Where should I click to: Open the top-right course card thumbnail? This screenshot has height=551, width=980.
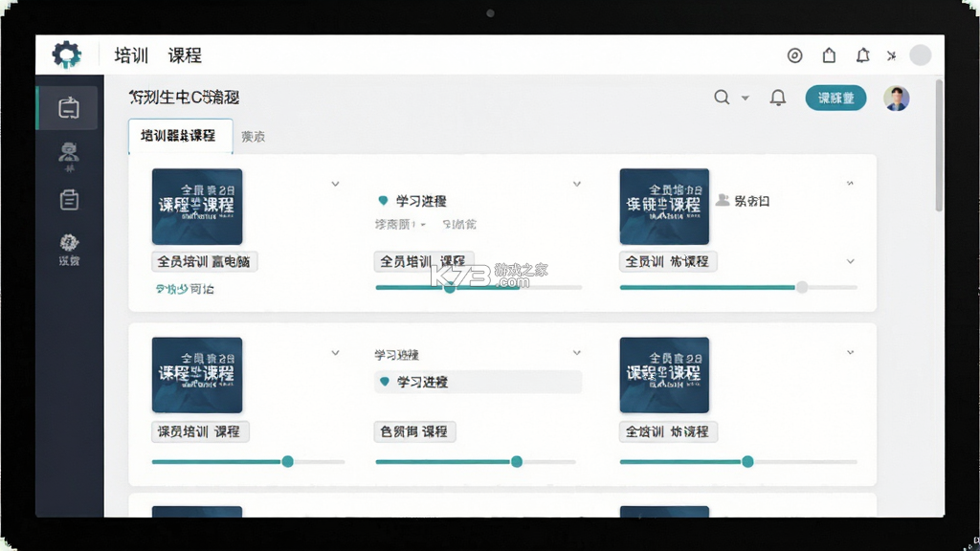pos(664,207)
